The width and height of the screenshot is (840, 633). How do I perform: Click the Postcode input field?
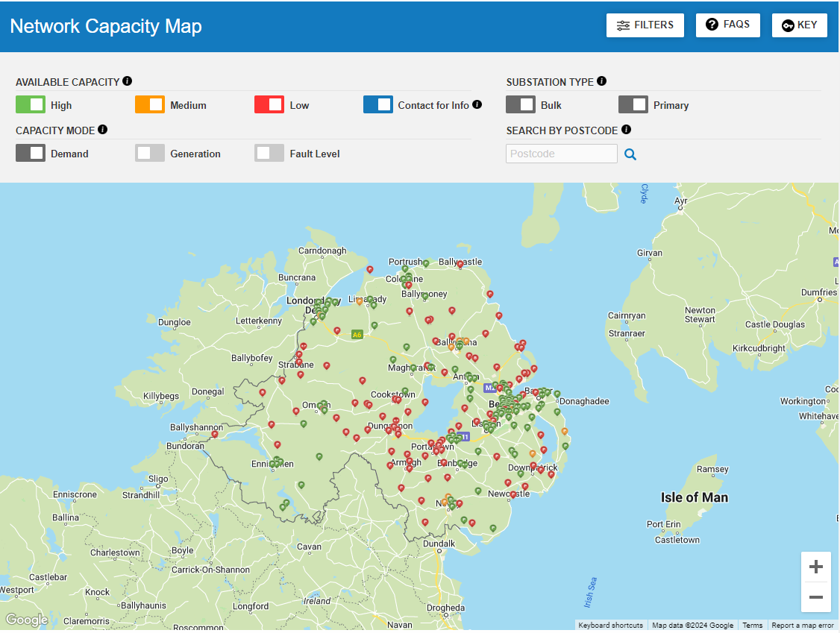point(561,153)
